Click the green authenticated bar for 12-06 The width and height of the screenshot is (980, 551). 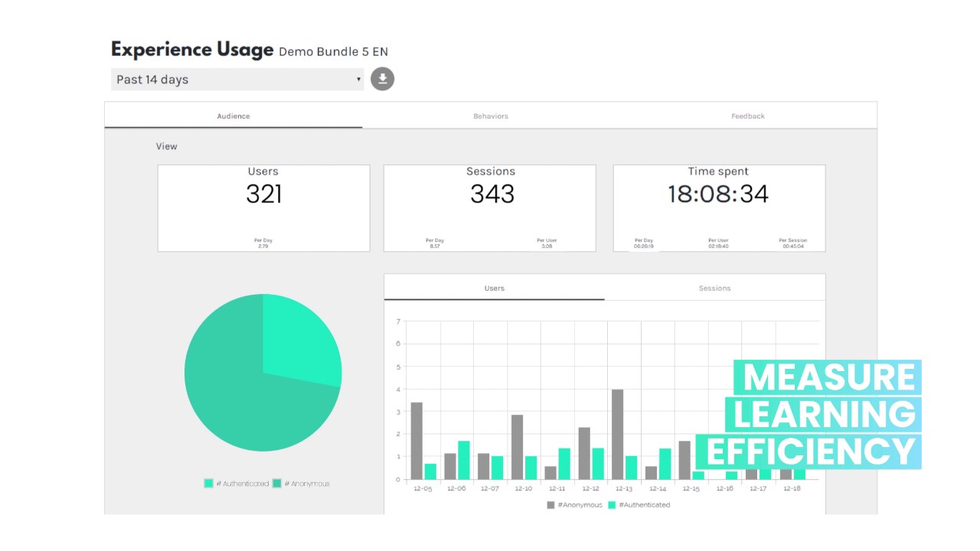click(x=464, y=460)
